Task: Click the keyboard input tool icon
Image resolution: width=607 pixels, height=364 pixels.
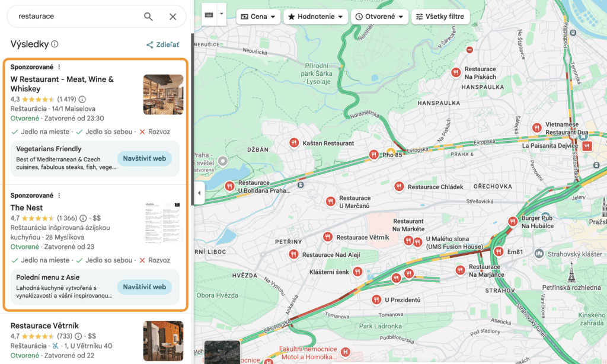Action: point(209,14)
